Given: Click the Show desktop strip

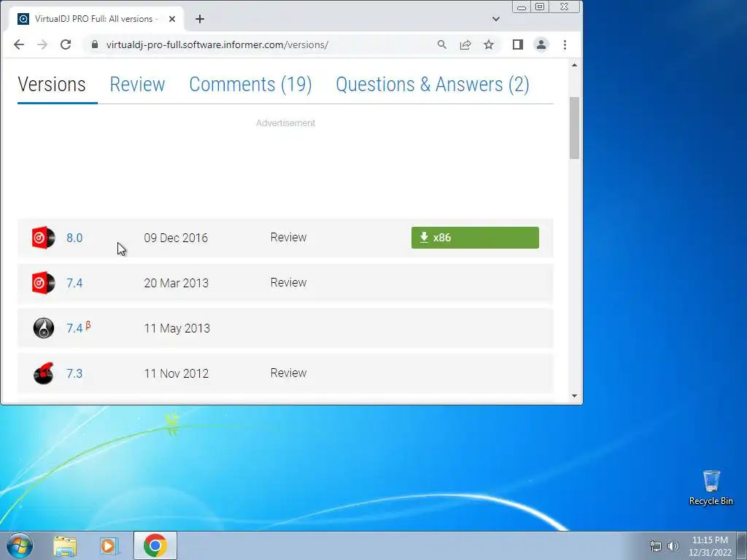Looking at the screenshot, I should (x=742, y=545).
